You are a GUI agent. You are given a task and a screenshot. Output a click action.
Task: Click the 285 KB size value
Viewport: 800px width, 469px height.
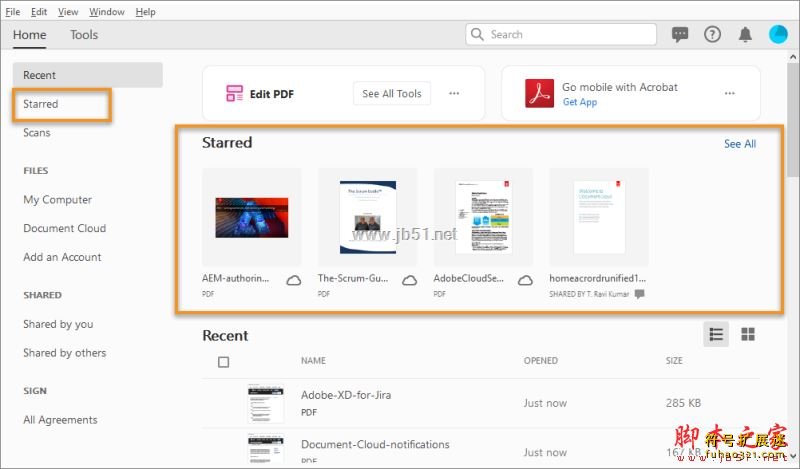tap(683, 403)
